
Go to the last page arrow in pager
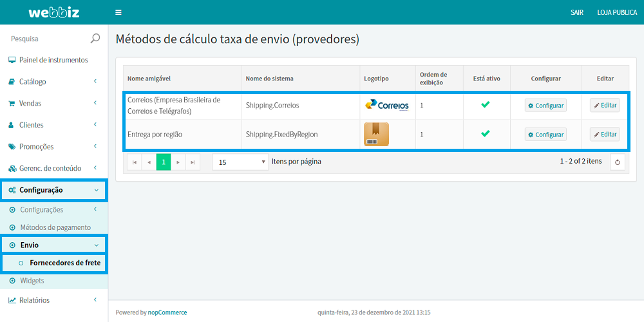click(x=193, y=162)
